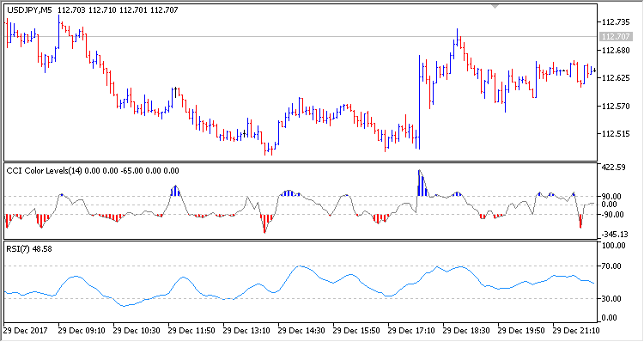This screenshot has height=342, width=644.
Task: Click the 100.00 RSI scale label
Action: [613, 246]
